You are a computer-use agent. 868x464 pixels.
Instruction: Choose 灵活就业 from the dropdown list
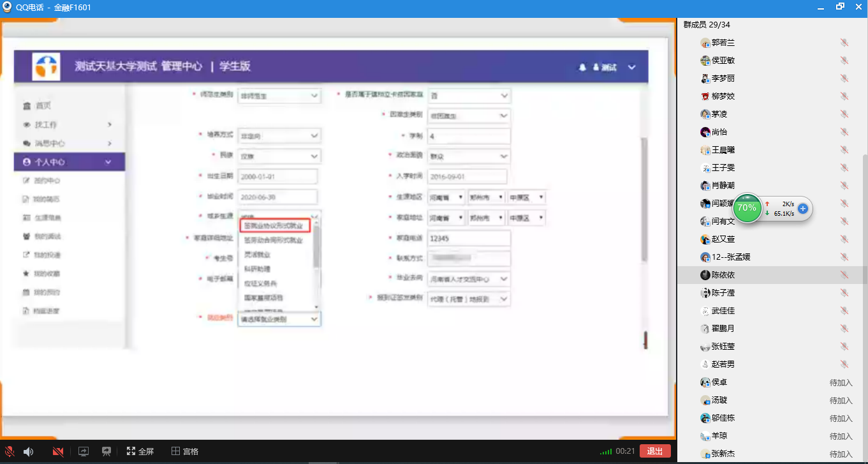(x=258, y=255)
